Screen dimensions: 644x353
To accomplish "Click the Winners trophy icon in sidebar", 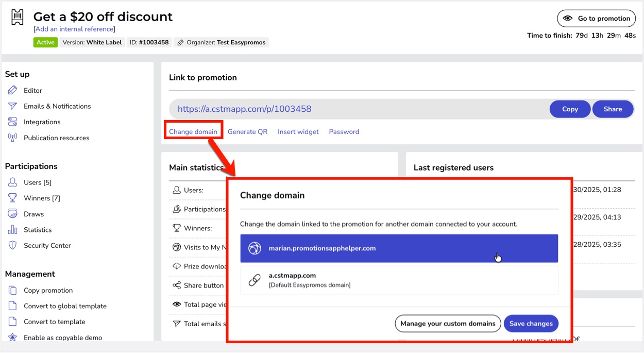I will [13, 198].
